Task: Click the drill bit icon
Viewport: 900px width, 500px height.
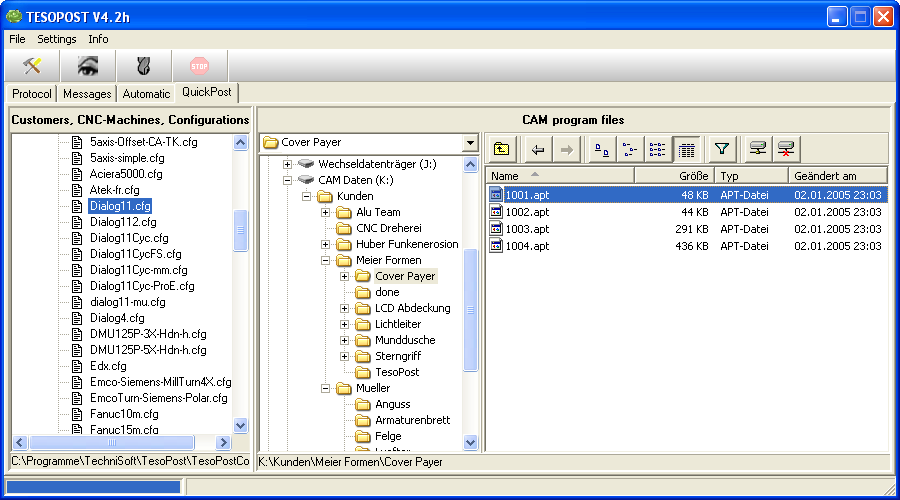Action: pyautogui.click(x=144, y=66)
